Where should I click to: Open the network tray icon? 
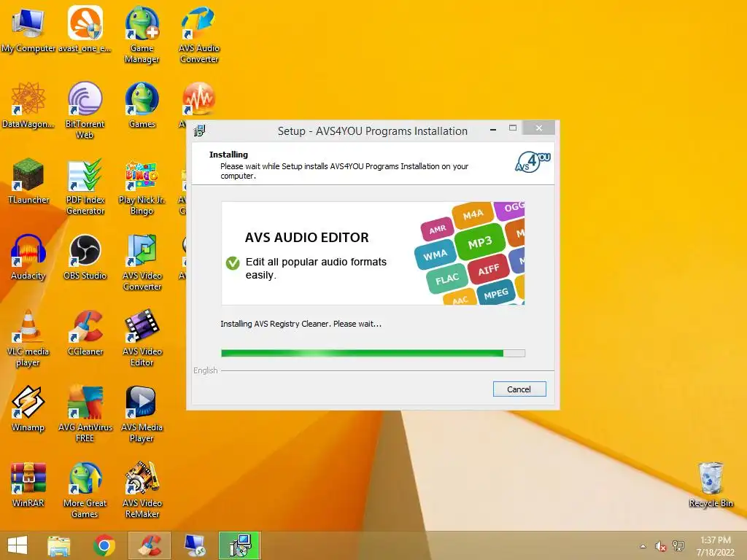(x=678, y=546)
